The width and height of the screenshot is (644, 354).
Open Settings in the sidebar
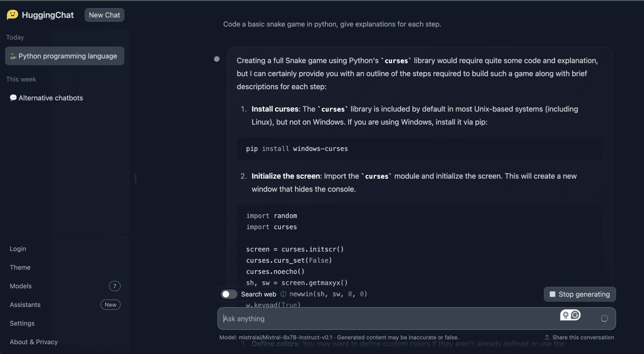point(22,323)
